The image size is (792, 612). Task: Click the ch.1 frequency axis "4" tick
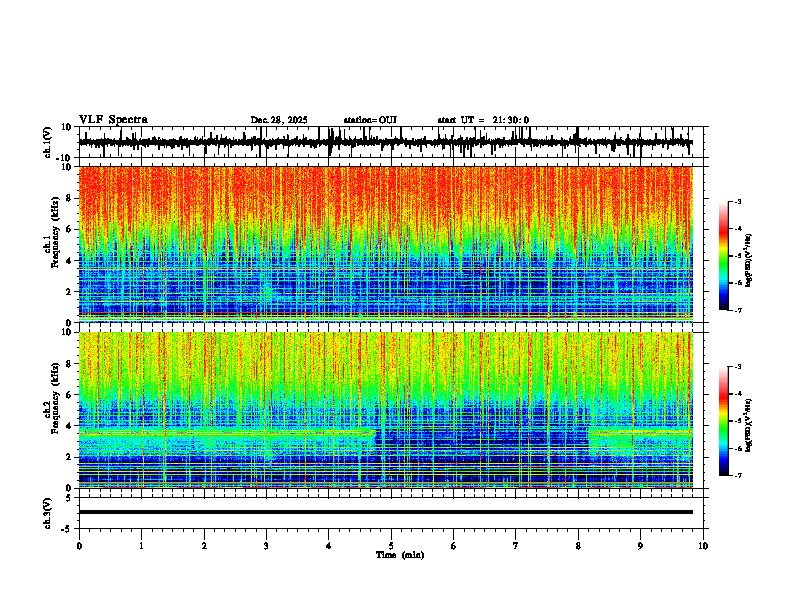coord(70,261)
